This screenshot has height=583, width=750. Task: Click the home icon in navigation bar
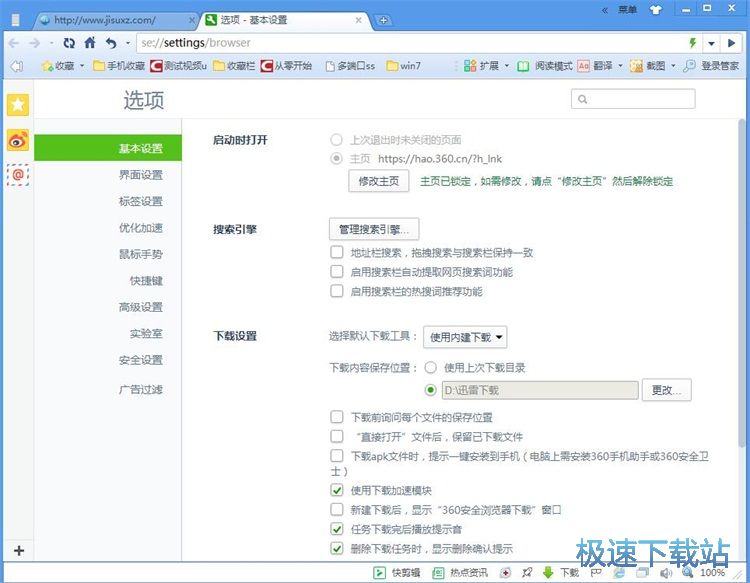pyautogui.click(x=90, y=43)
